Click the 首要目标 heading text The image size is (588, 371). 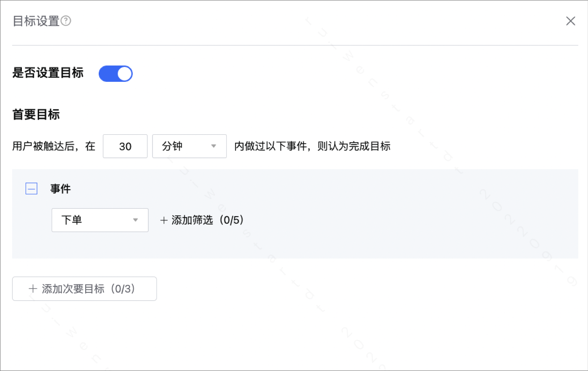click(x=36, y=115)
